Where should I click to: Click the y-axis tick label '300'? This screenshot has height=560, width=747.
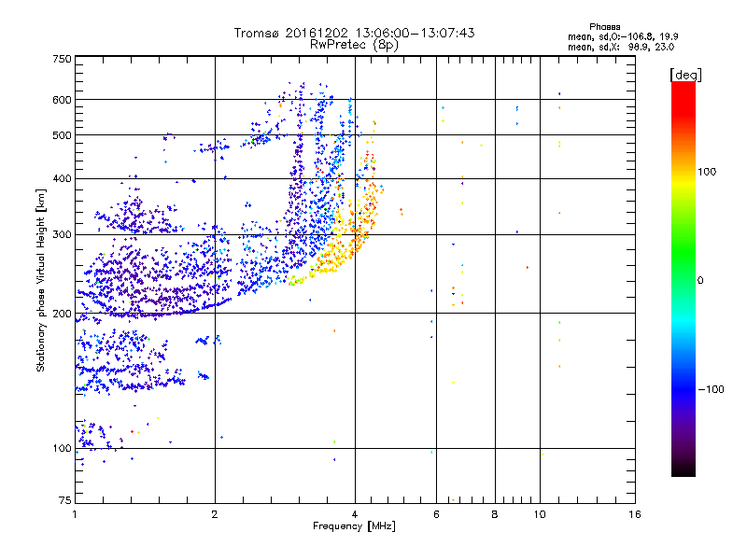[63, 235]
